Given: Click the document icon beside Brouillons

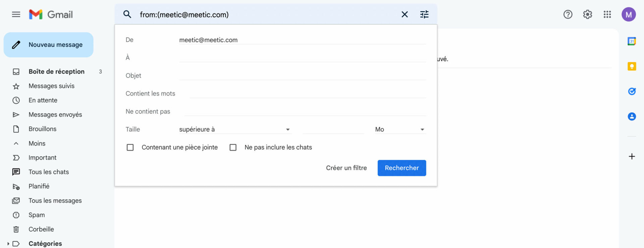Looking at the screenshot, I should [16, 129].
